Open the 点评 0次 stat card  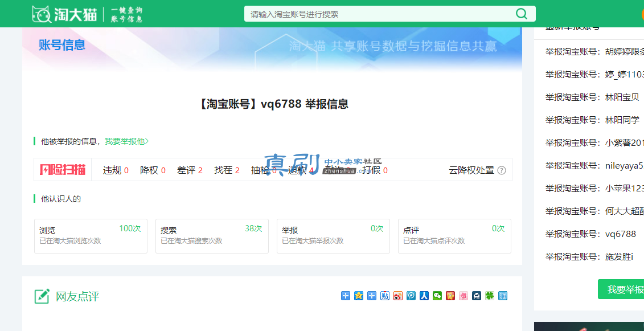pyautogui.click(x=454, y=236)
